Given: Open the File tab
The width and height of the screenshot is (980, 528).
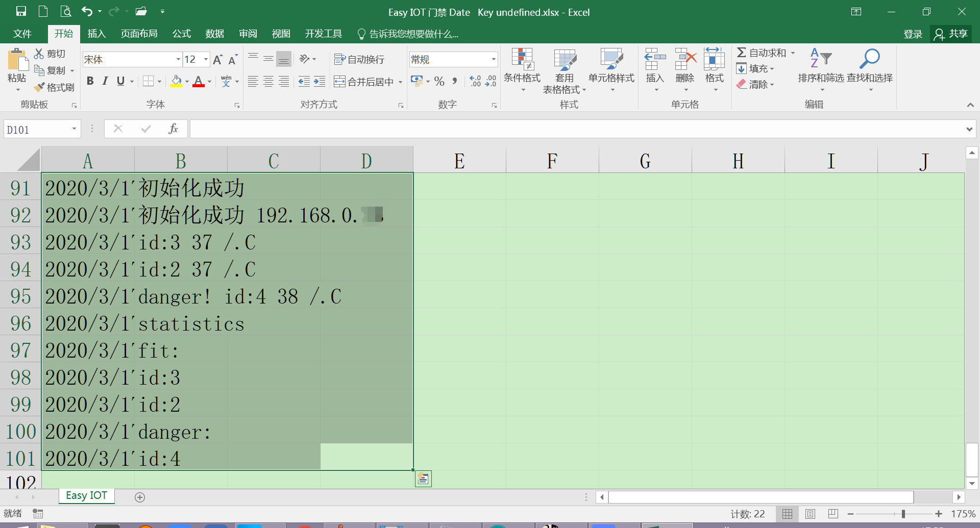Looking at the screenshot, I should click(22, 34).
